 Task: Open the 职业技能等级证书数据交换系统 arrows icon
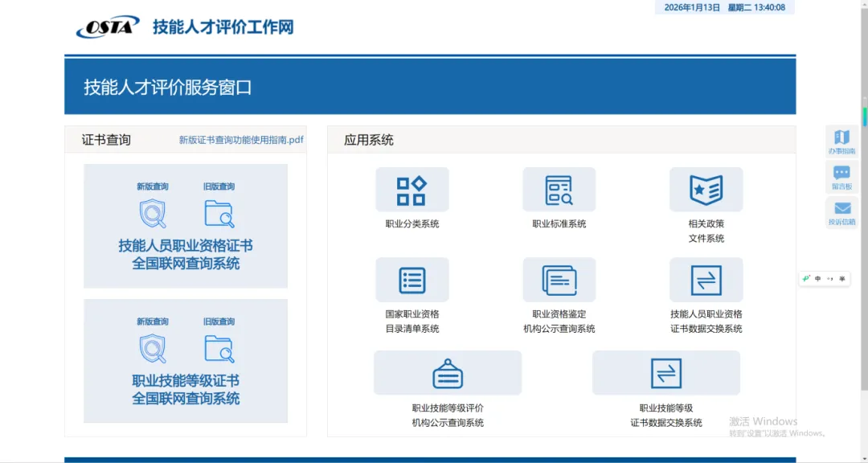coord(666,373)
